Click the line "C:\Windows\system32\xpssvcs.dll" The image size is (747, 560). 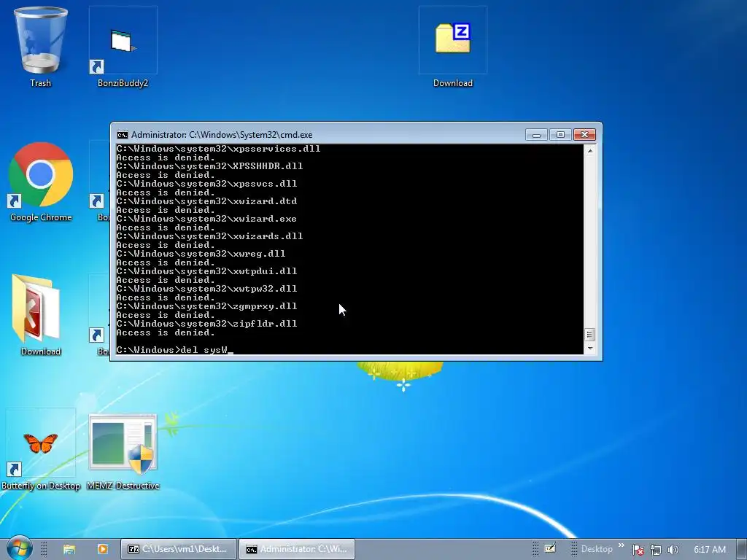[206, 184]
